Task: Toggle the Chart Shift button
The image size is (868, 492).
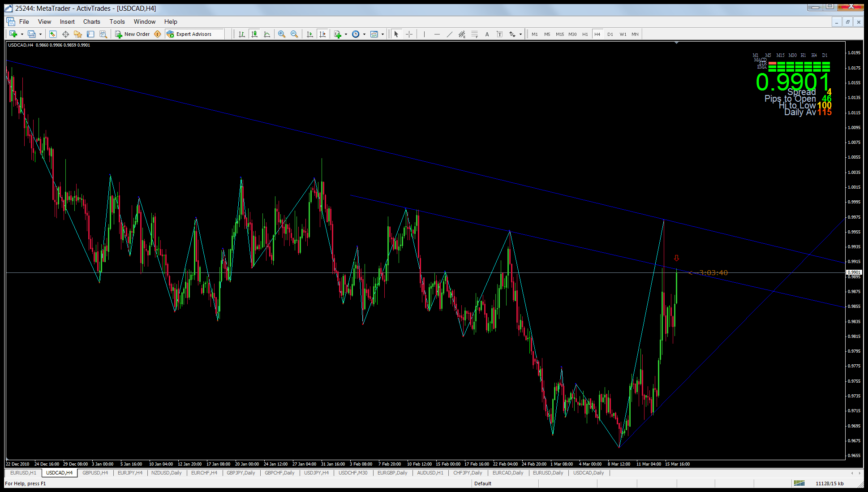Action: pyautogui.click(x=322, y=34)
